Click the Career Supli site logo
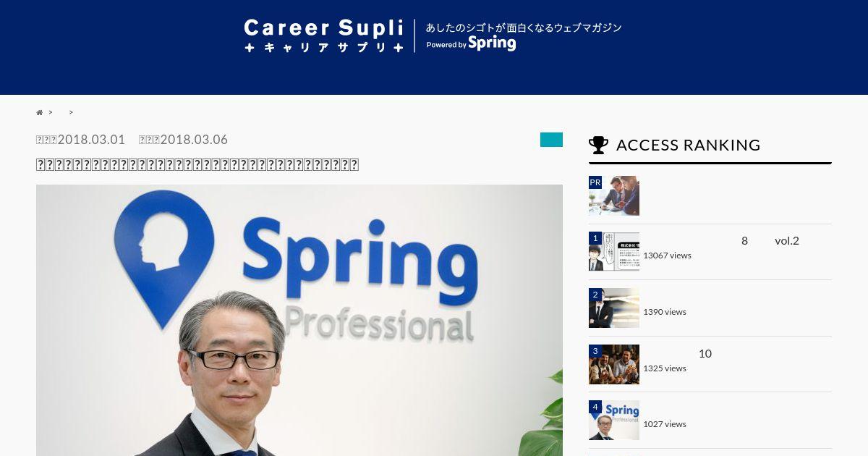This screenshot has width=868, height=456. tap(324, 36)
